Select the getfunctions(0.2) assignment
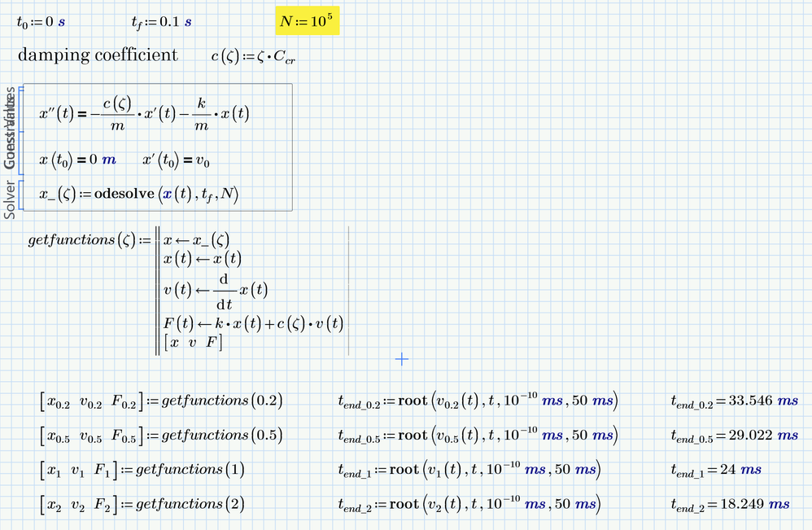Image resolution: width=812 pixels, height=530 pixels. coord(161,401)
